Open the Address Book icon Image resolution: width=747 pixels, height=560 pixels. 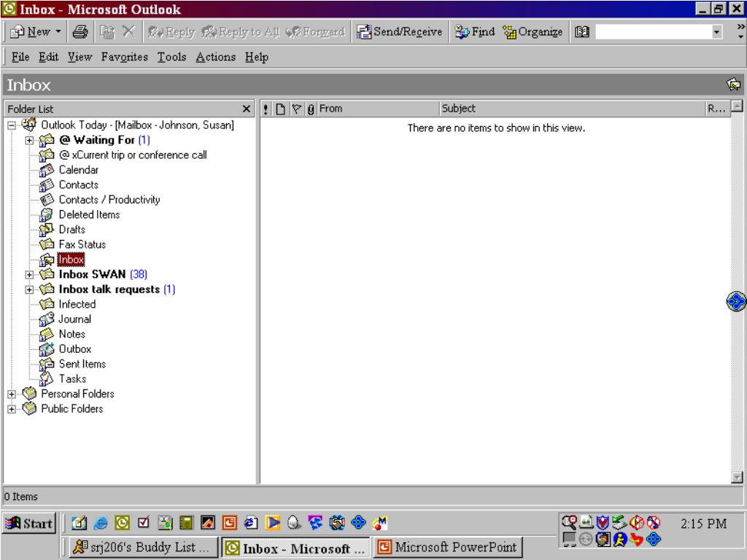(581, 32)
